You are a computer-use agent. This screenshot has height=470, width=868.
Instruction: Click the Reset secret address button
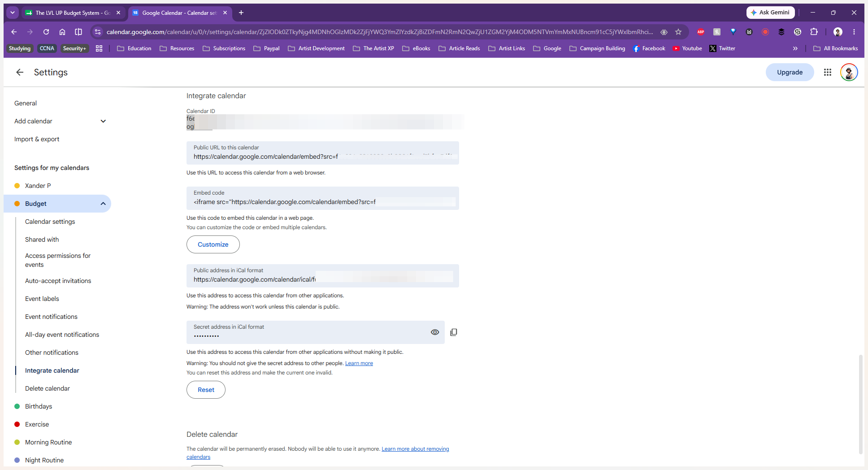tap(206, 390)
